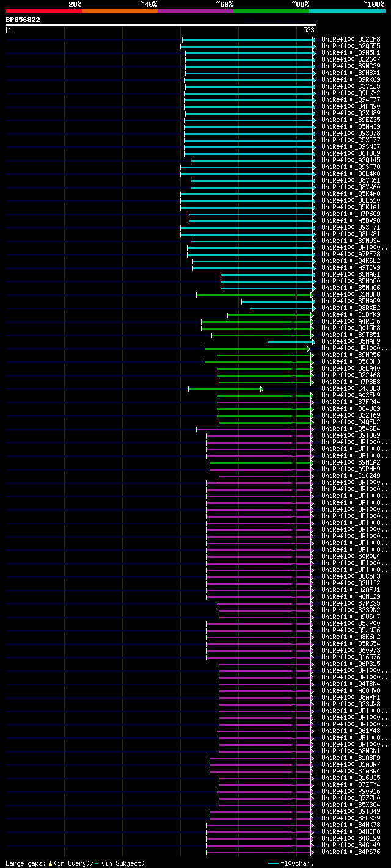The height and width of the screenshot is (868, 391).
Task: Select the UniRef100_A7P6Q9 label
Action: tap(351, 214)
